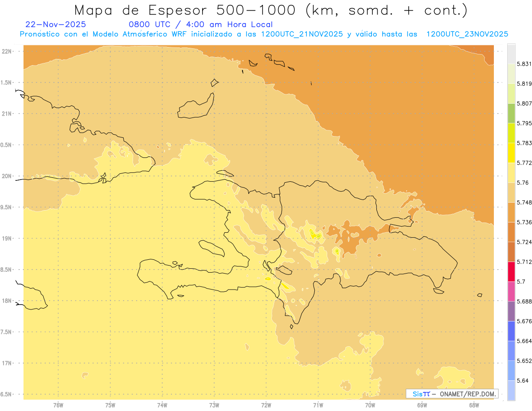Click the color scale value 5.795
532x411 pixels.
click(x=524, y=123)
